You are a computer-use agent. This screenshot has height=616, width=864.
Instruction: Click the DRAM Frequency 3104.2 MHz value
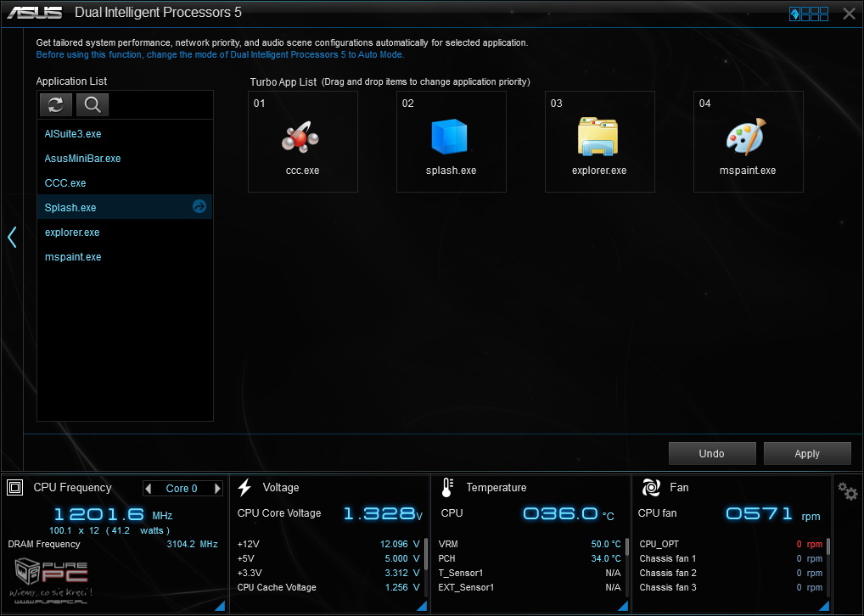[193, 544]
